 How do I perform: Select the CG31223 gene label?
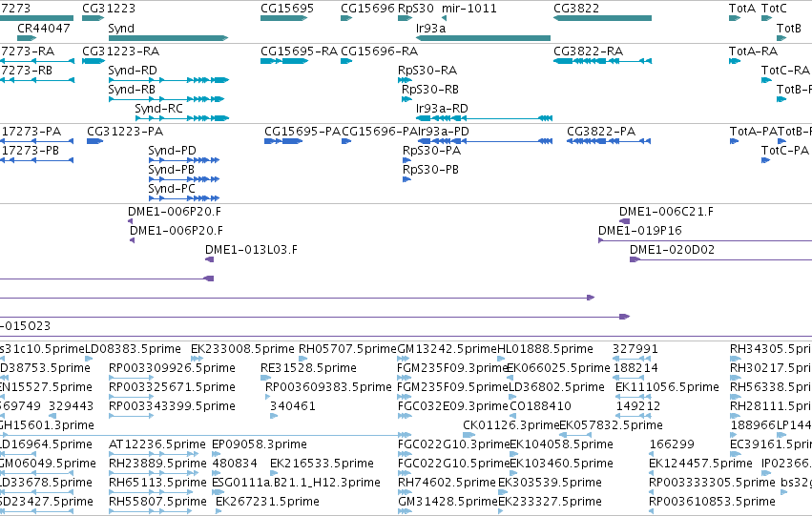[x=109, y=9]
